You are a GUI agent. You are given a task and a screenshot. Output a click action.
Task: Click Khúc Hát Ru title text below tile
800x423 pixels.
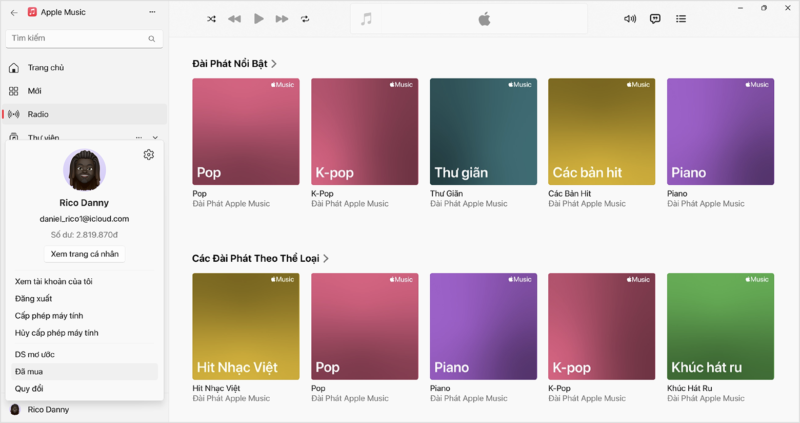tap(689, 388)
